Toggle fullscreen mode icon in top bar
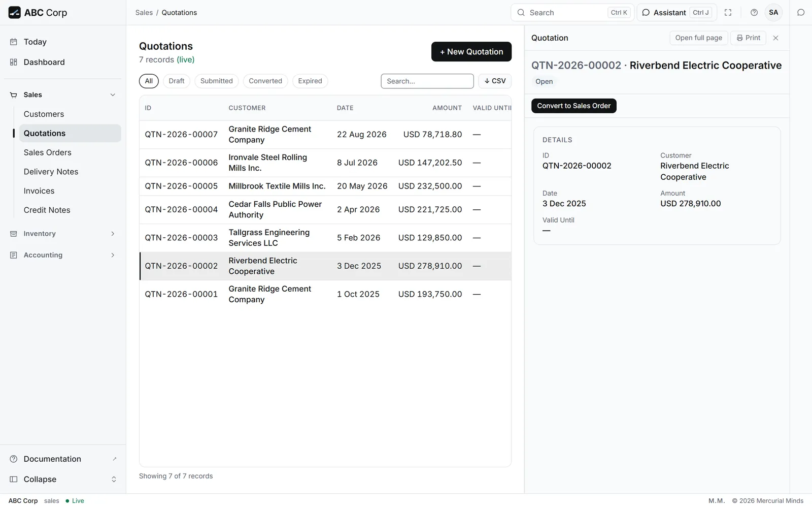 (x=728, y=13)
